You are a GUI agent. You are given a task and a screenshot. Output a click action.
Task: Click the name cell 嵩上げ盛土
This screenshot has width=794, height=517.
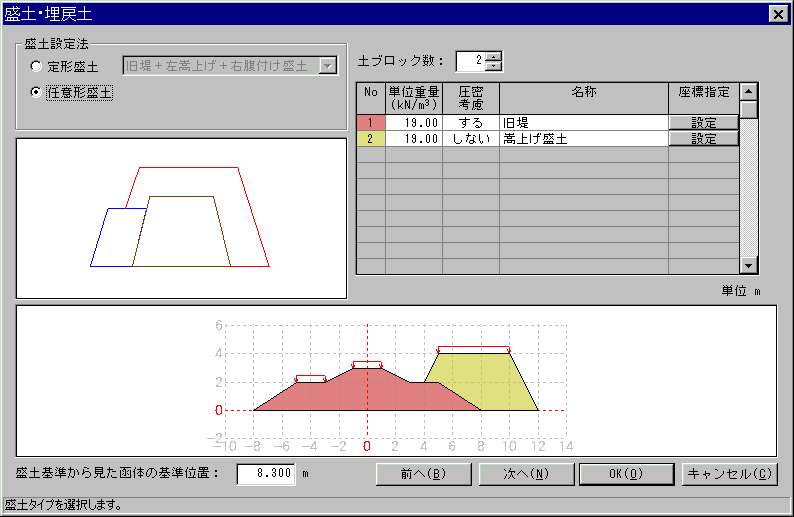point(583,139)
